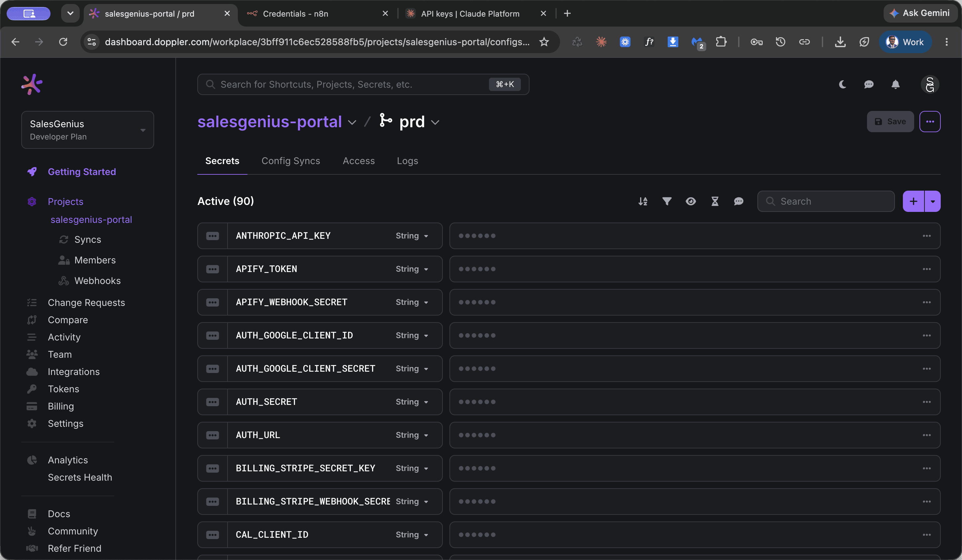Select salesgenius-portal in sidebar tree
962x560 pixels.
point(91,220)
